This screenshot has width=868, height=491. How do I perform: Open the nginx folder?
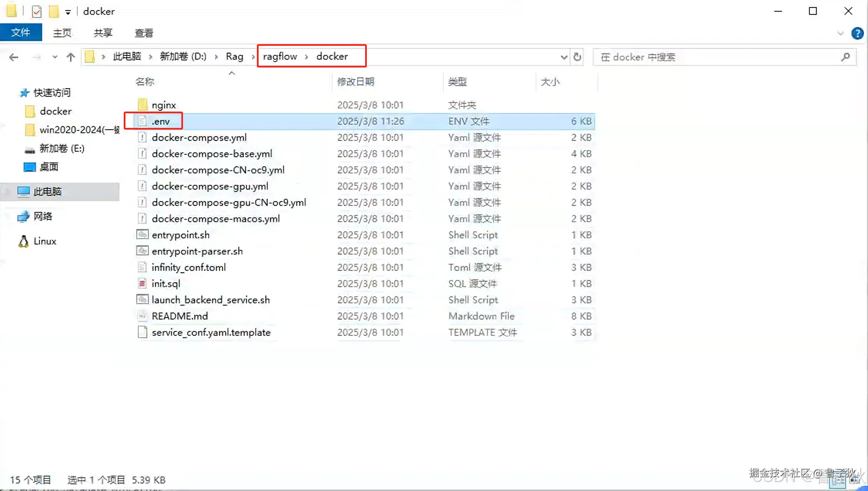click(163, 105)
